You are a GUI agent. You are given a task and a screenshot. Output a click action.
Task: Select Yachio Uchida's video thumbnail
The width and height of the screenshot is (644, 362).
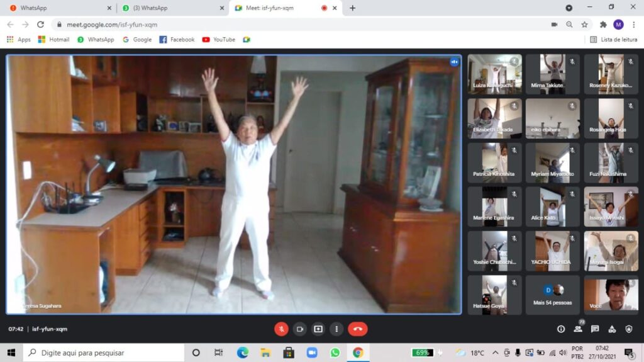(553, 251)
